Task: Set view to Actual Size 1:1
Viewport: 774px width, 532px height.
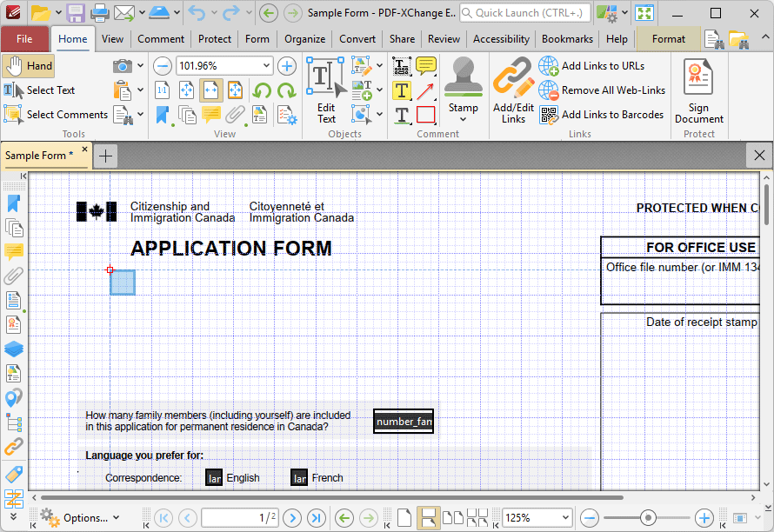Action: point(162,90)
